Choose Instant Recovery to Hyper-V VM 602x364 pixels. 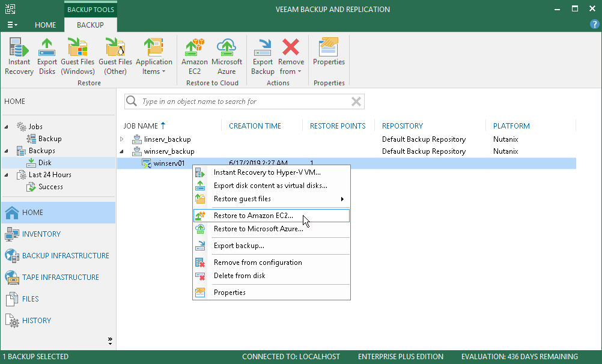[272, 172]
